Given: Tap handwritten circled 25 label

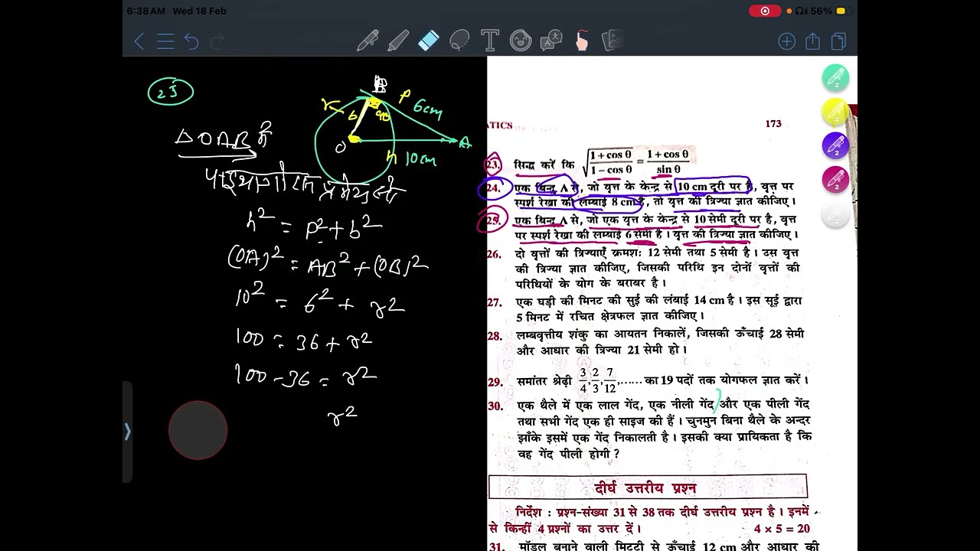Looking at the screenshot, I should [170, 93].
